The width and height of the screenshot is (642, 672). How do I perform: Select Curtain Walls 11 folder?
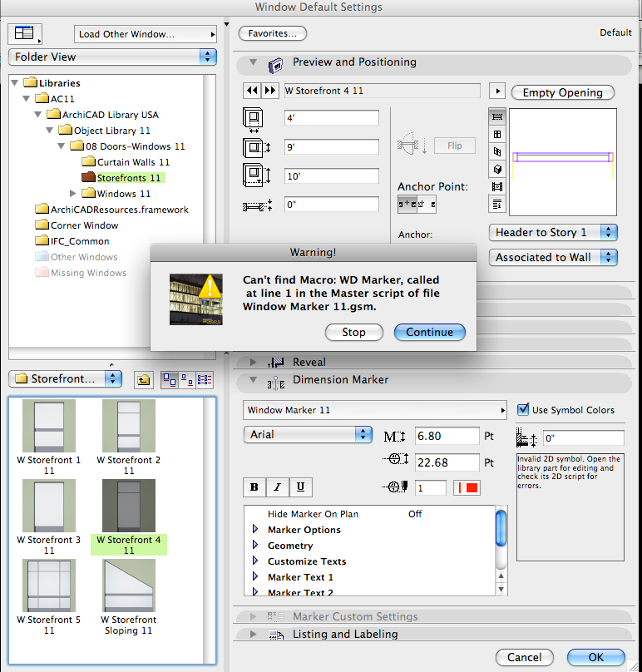coord(126,162)
